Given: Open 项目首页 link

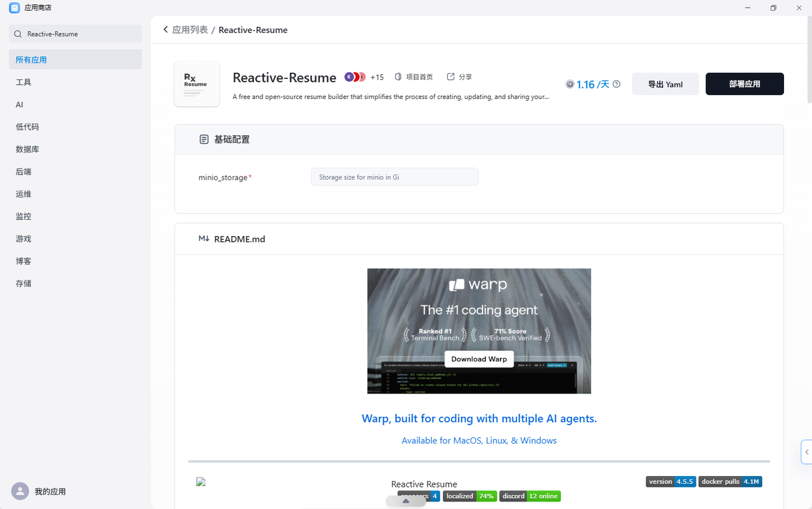Looking at the screenshot, I should pyautogui.click(x=414, y=77).
